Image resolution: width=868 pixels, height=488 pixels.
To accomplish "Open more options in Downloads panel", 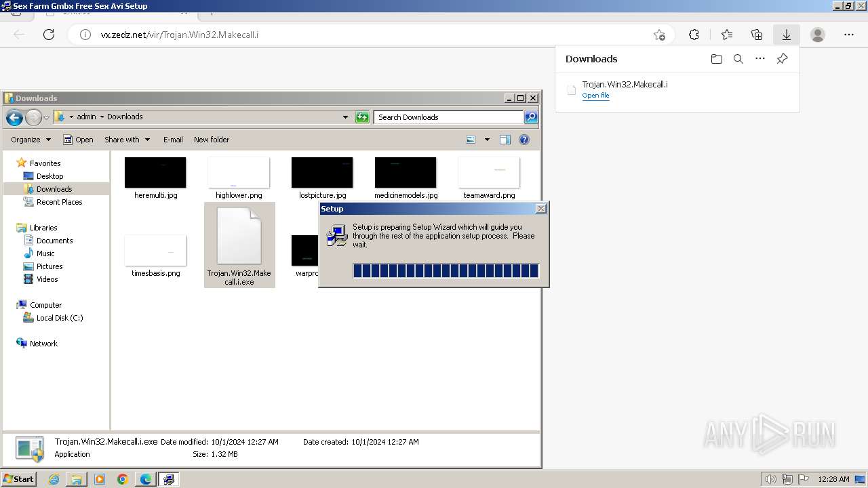I will coord(760,59).
